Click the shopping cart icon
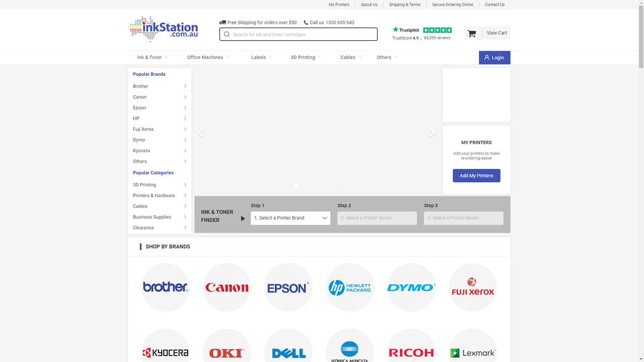The height and width of the screenshot is (362, 644). point(472,34)
